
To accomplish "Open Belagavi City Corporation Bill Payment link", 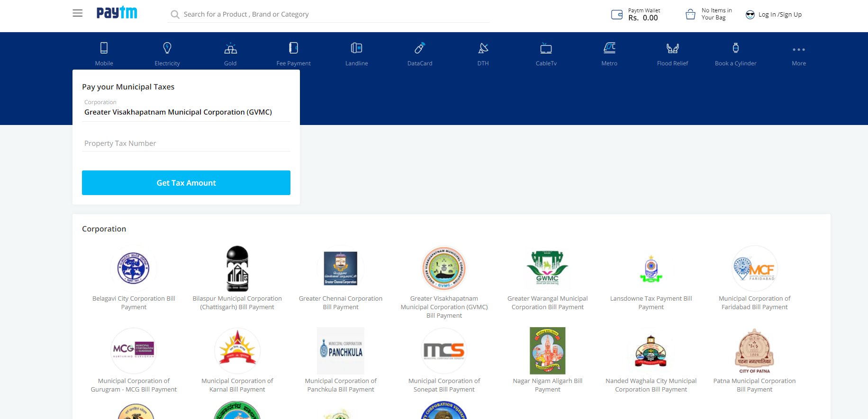I will (x=134, y=303).
